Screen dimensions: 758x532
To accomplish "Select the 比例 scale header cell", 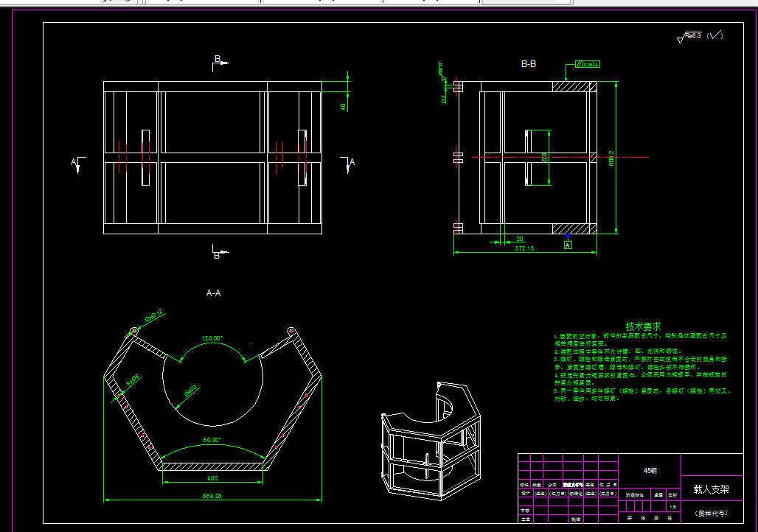I will (672, 495).
